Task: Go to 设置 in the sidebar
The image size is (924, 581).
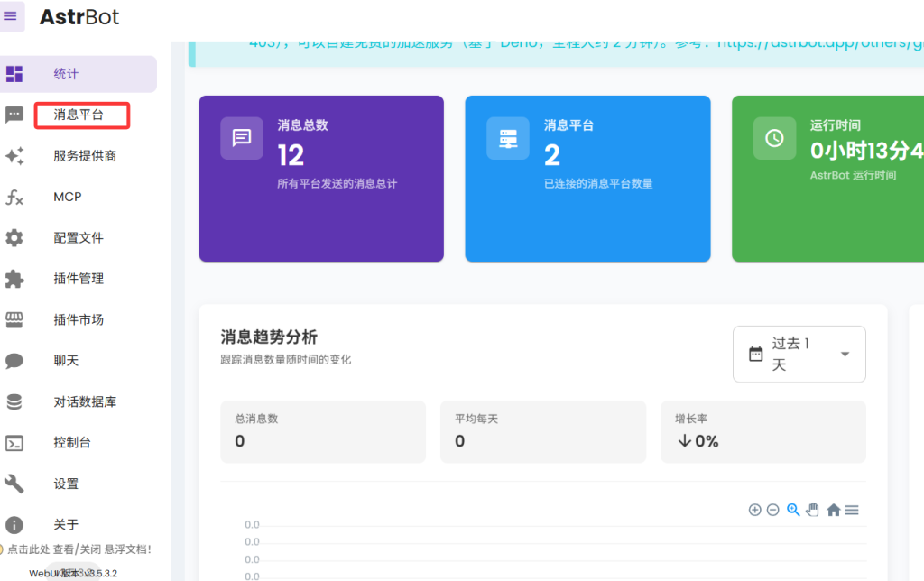Action: pyautogui.click(x=66, y=484)
